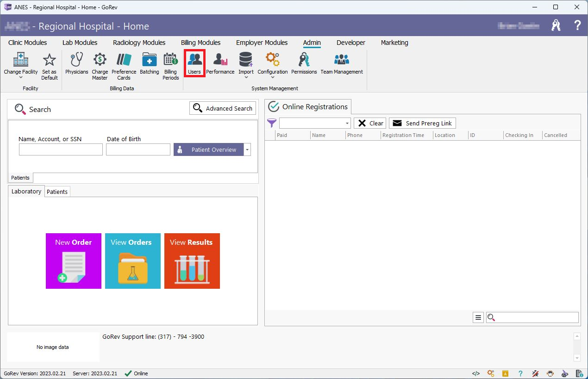Sort by the Checking In column header
The width and height of the screenshot is (588, 379).
click(x=523, y=135)
